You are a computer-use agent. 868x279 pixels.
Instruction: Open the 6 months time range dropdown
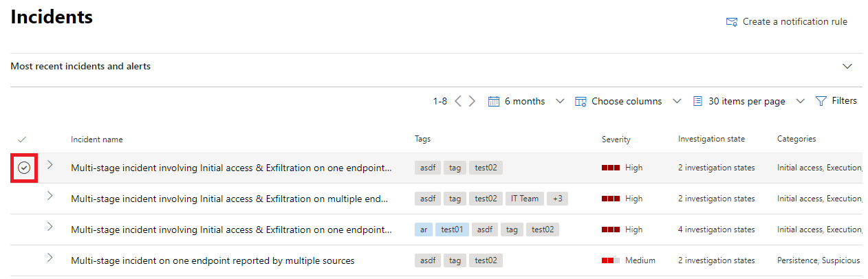click(x=560, y=102)
